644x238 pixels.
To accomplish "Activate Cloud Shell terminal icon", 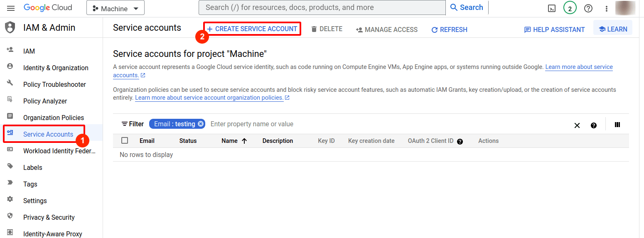I will tap(552, 8).
